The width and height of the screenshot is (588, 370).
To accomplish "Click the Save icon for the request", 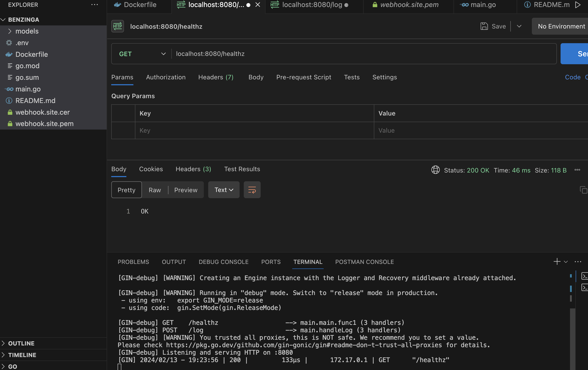I will 484,26.
